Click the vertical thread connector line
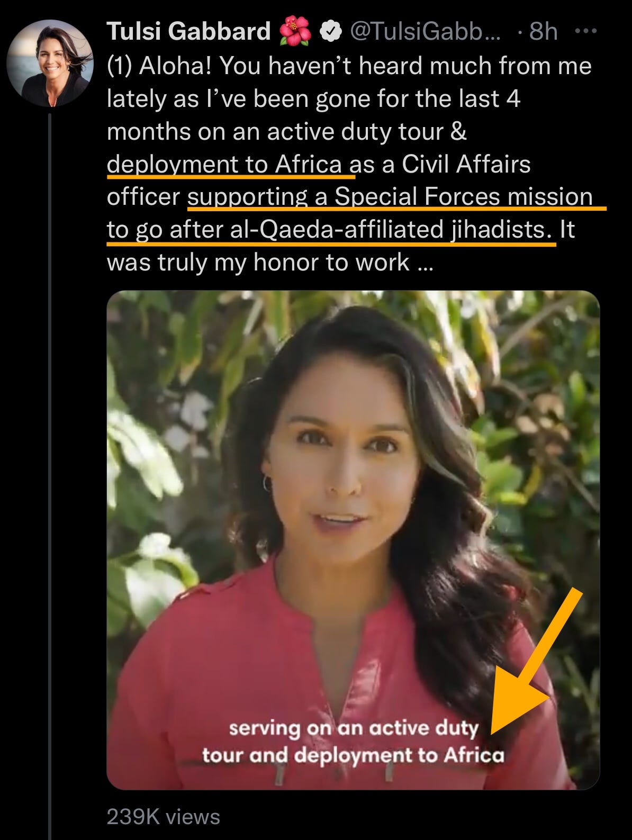The height and width of the screenshot is (840, 632). point(50,476)
